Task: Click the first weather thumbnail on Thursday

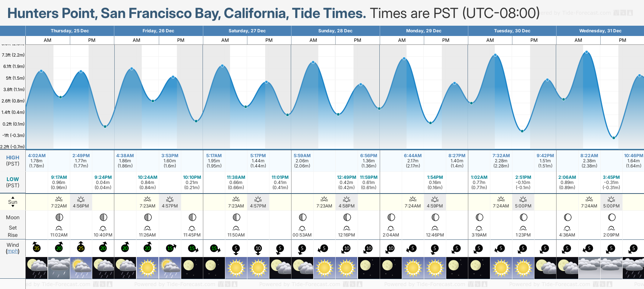Action: point(37,268)
